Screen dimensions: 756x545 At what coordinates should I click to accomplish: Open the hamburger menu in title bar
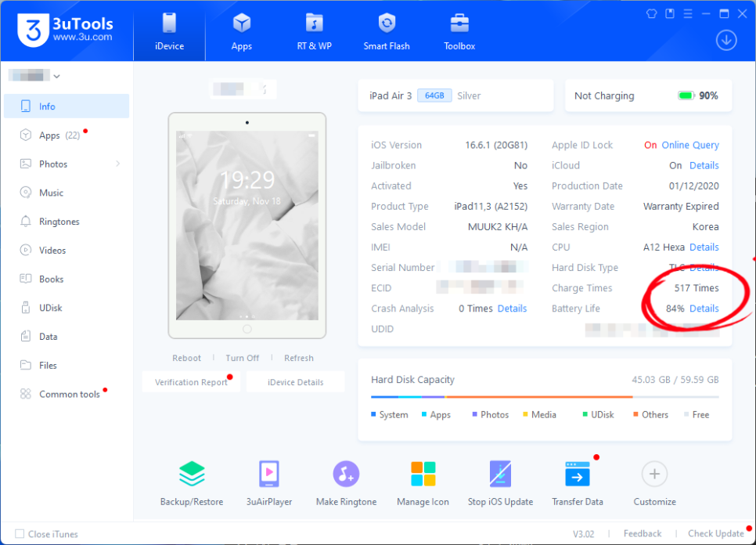pos(688,13)
